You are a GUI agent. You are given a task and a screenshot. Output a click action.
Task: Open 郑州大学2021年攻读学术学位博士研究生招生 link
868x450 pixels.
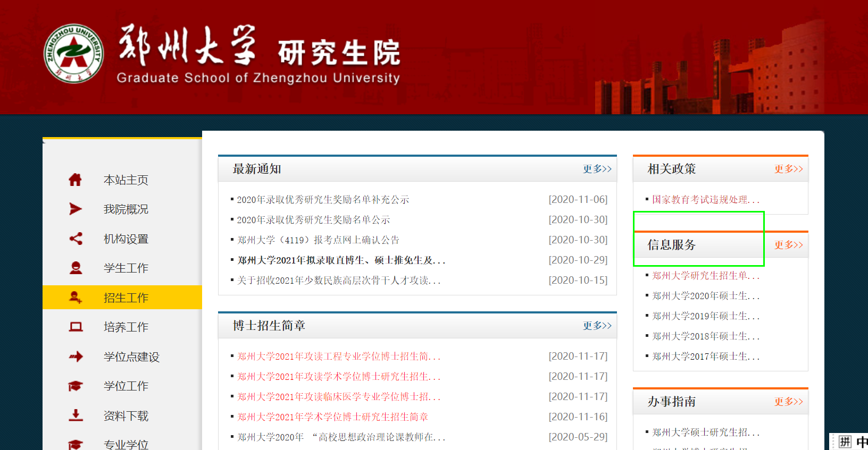[339, 377]
